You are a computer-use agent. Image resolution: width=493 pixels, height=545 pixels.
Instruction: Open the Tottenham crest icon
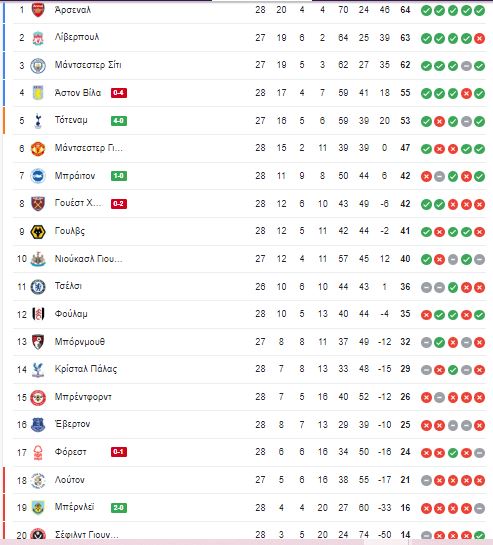(x=38, y=121)
